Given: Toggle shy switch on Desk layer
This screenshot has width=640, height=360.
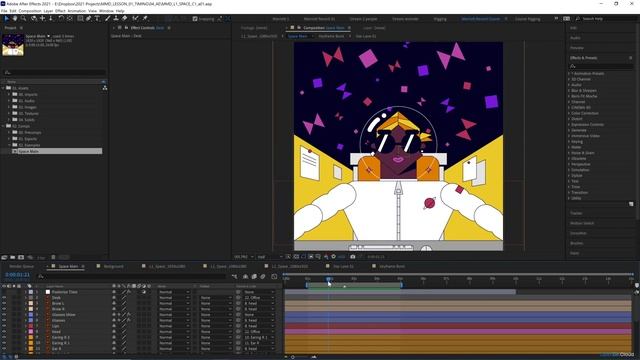Looking at the screenshot, I should point(114,298).
